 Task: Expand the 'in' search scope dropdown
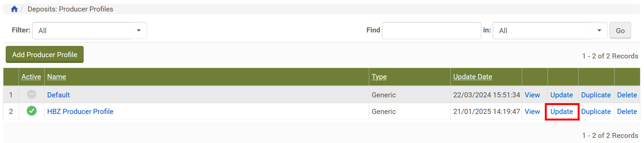tap(599, 31)
